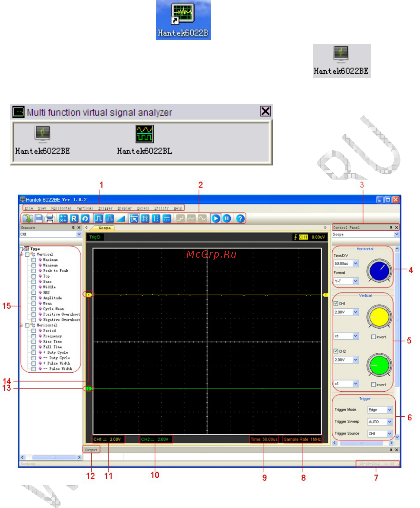Click the grid cursor toolbar icon

(x=145, y=219)
